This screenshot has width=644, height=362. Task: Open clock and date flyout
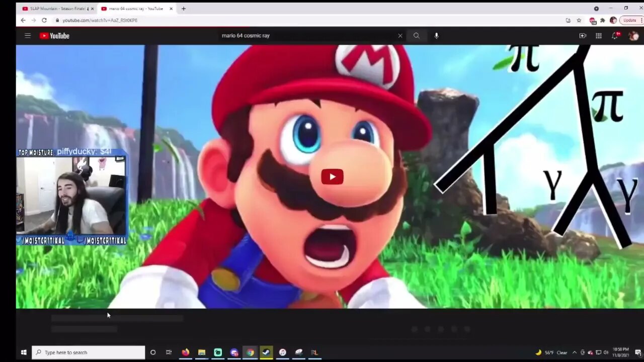tap(621, 352)
